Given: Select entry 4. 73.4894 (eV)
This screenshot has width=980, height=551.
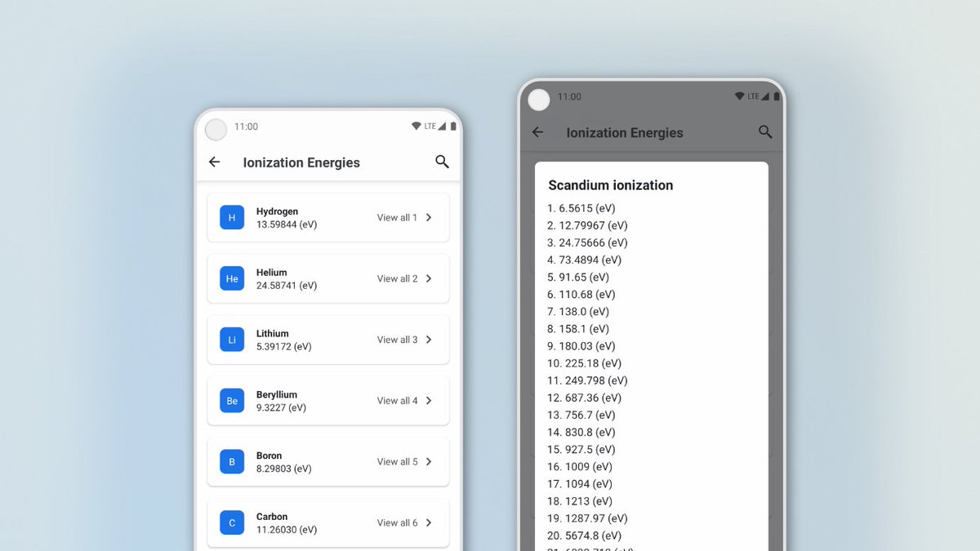Looking at the screenshot, I should pyautogui.click(x=585, y=260).
